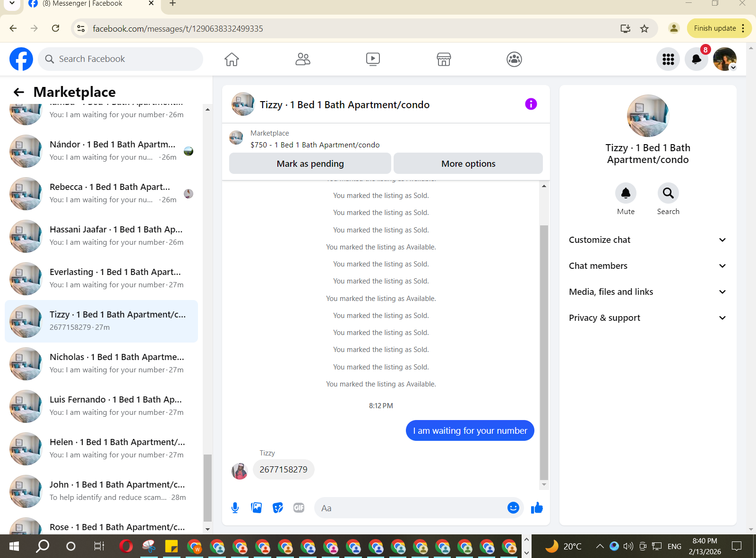Image resolution: width=756 pixels, height=558 pixels.
Task: Click the 2677158279 message bubble
Action: 283,469
